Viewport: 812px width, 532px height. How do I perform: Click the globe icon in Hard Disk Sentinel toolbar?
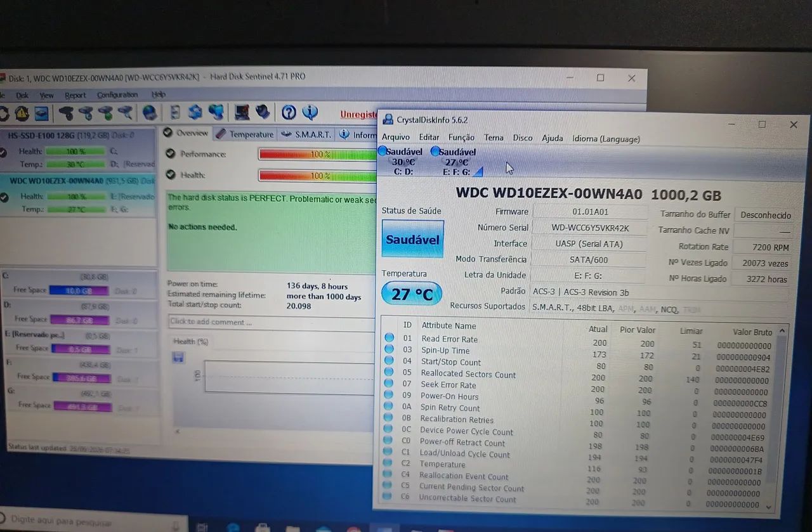click(x=150, y=113)
